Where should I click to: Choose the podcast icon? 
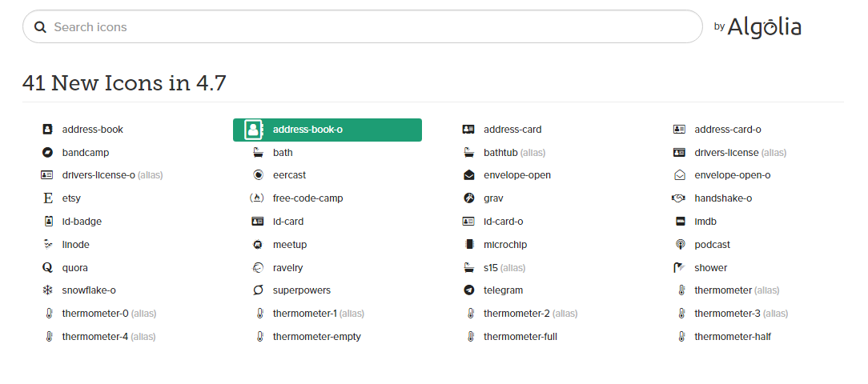point(679,245)
